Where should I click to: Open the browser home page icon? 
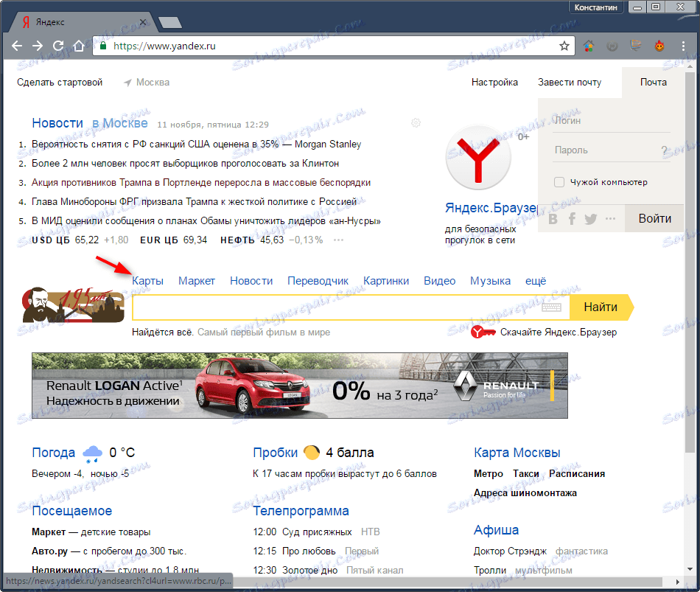point(79,46)
